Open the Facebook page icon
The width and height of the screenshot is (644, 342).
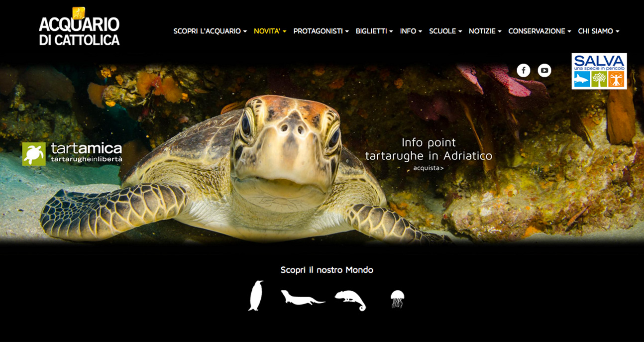click(x=524, y=71)
